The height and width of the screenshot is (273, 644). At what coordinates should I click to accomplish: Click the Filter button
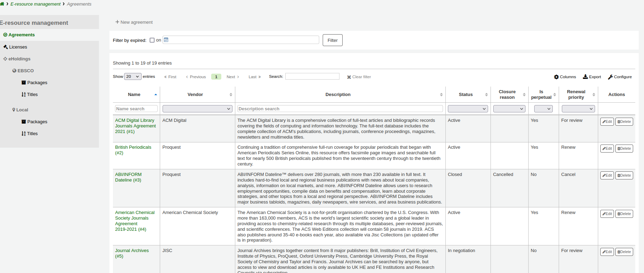pos(332,40)
